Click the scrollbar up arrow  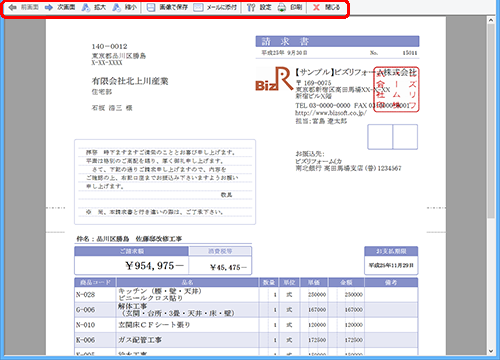click(x=491, y=20)
